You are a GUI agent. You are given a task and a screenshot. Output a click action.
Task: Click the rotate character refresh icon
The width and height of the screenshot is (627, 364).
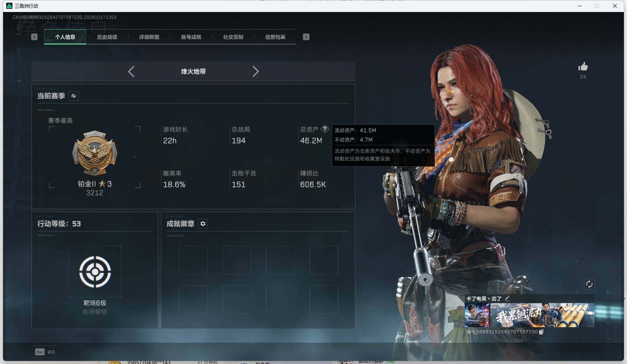point(589,284)
